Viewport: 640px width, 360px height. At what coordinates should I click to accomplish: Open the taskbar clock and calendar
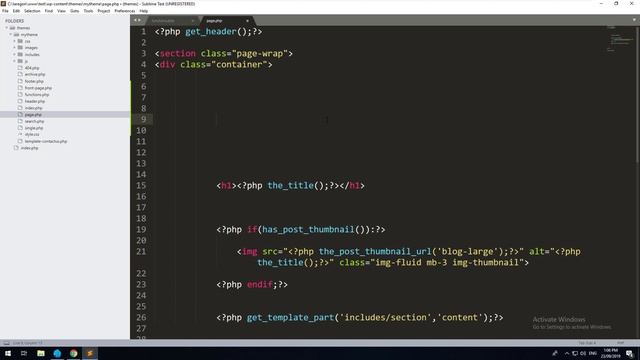pyautogui.click(x=611, y=353)
